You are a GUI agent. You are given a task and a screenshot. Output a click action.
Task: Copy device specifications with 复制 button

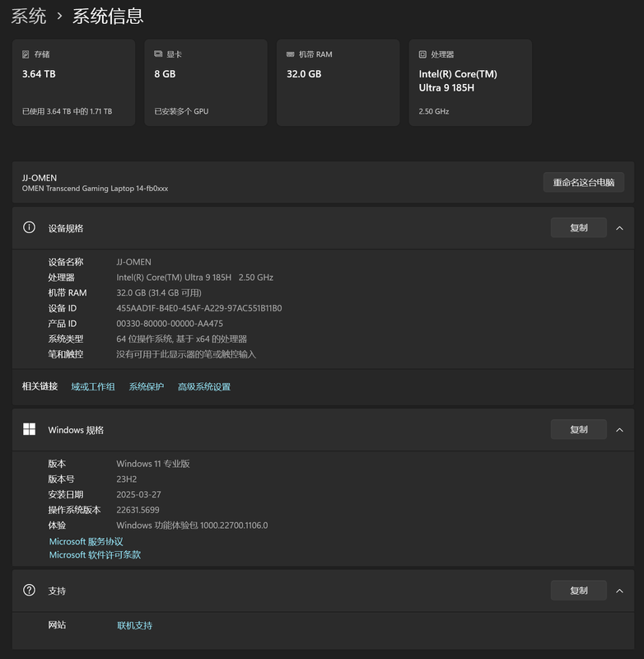pyautogui.click(x=578, y=228)
